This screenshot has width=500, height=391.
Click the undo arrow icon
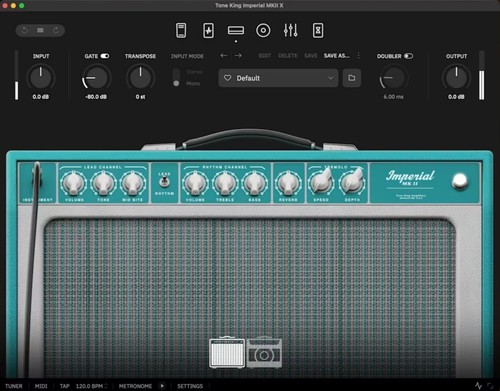pyautogui.click(x=24, y=30)
